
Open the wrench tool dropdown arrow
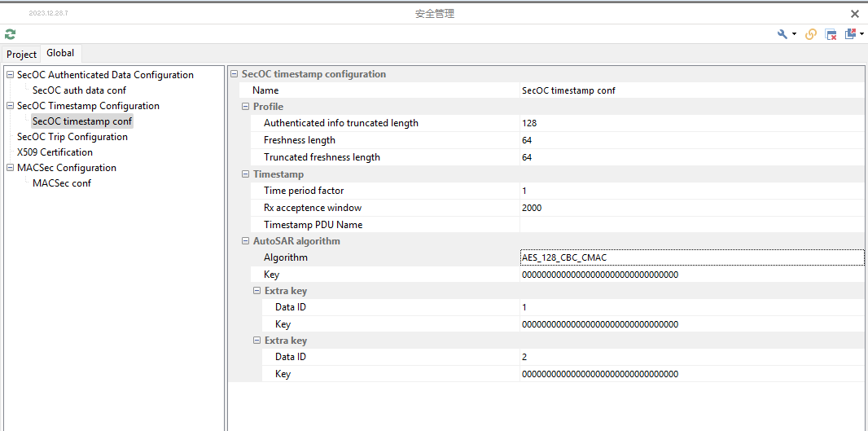(795, 33)
